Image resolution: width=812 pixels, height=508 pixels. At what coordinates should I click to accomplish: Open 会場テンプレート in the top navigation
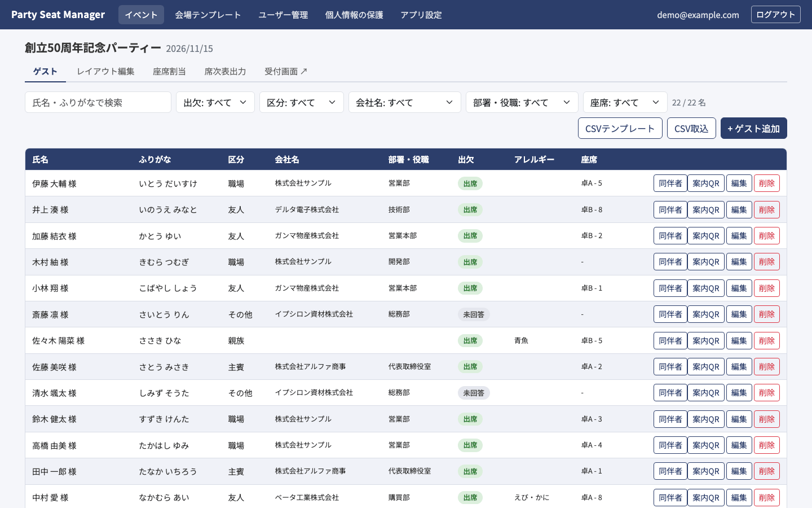pyautogui.click(x=208, y=15)
